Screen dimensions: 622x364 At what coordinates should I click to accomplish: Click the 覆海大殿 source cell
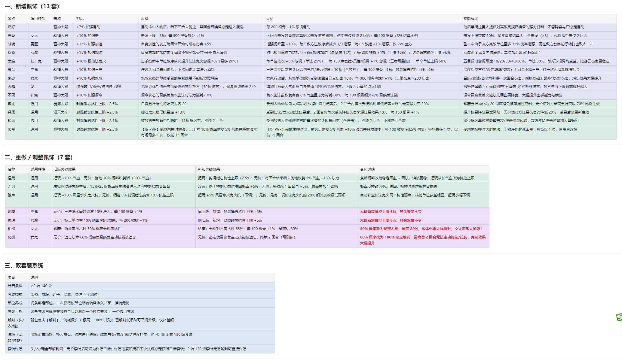pos(61,104)
